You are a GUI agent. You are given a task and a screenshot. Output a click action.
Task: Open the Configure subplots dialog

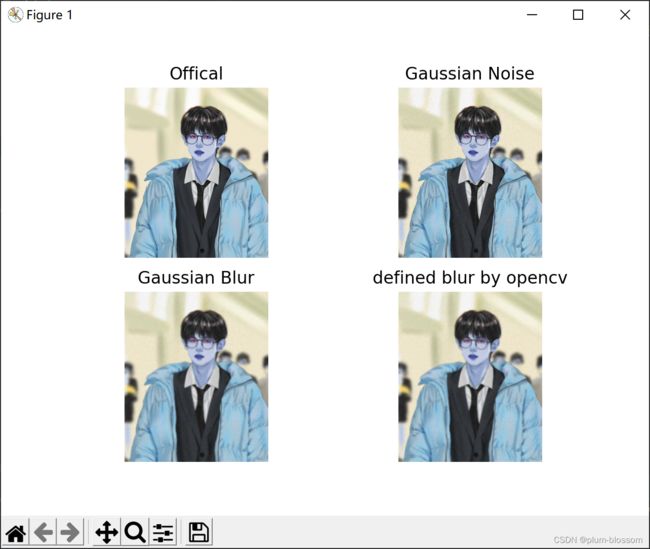pyautogui.click(x=162, y=532)
